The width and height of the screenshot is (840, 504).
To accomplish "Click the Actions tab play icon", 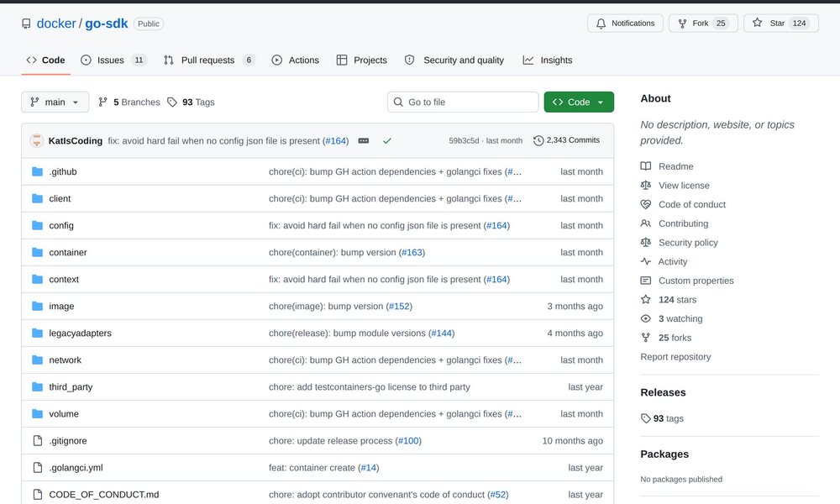I will tap(276, 60).
